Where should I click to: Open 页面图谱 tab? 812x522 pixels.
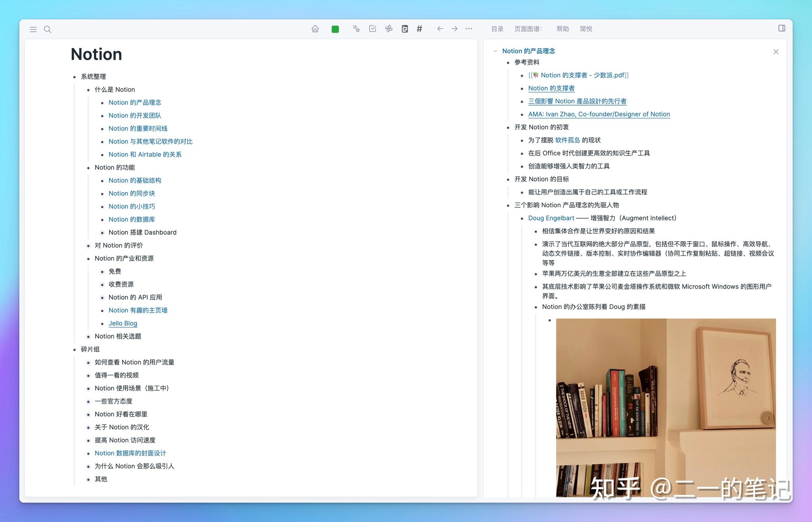click(x=528, y=29)
